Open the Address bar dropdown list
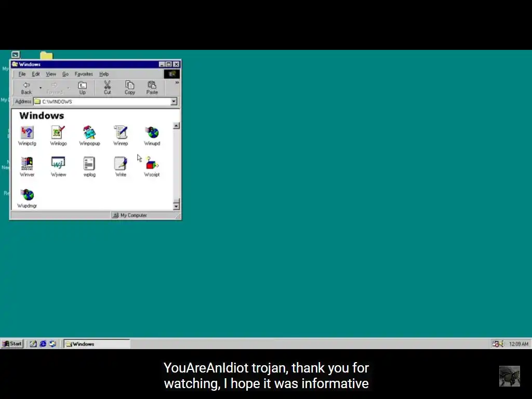 (174, 101)
